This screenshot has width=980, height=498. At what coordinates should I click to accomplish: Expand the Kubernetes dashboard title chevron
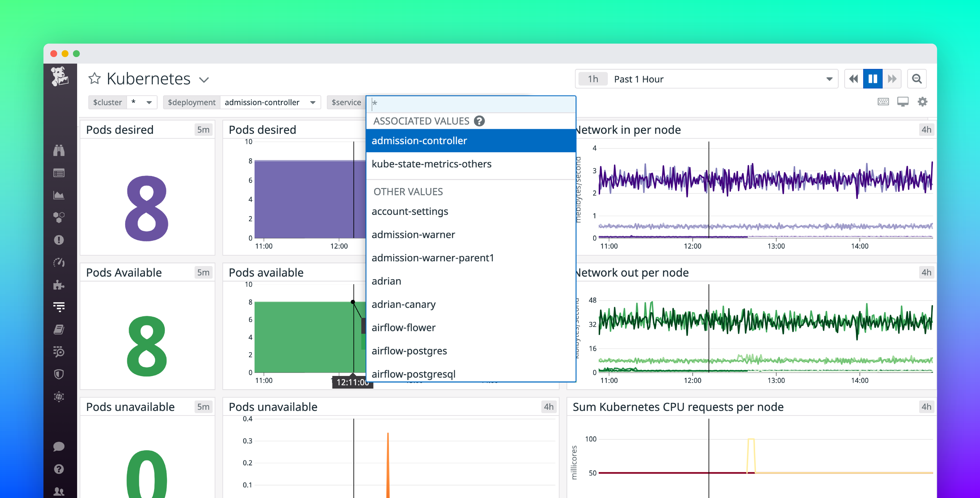pyautogui.click(x=204, y=79)
